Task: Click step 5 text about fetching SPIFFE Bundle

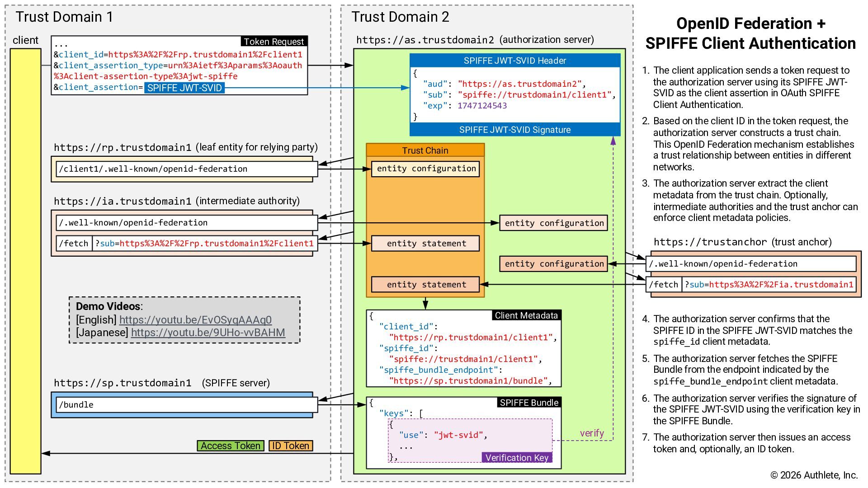Action: pyautogui.click(x=745, y=370)
